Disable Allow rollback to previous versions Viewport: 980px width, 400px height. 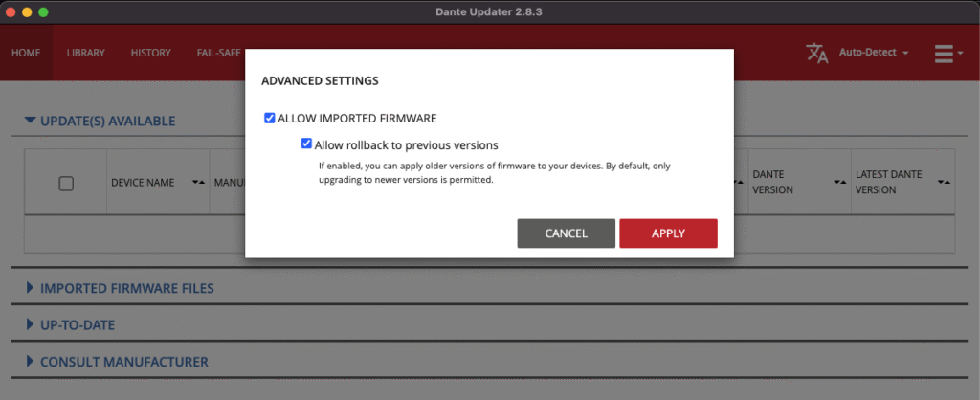pyautogui.click(x=306, y=144)
